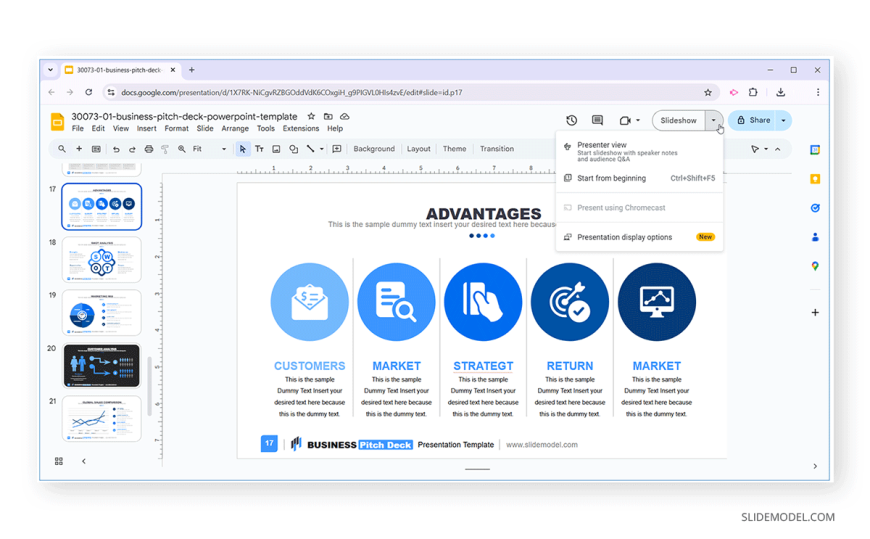This screenshot has height=539, width=870.
Task: Insert a text box
Action: point(259,149)
